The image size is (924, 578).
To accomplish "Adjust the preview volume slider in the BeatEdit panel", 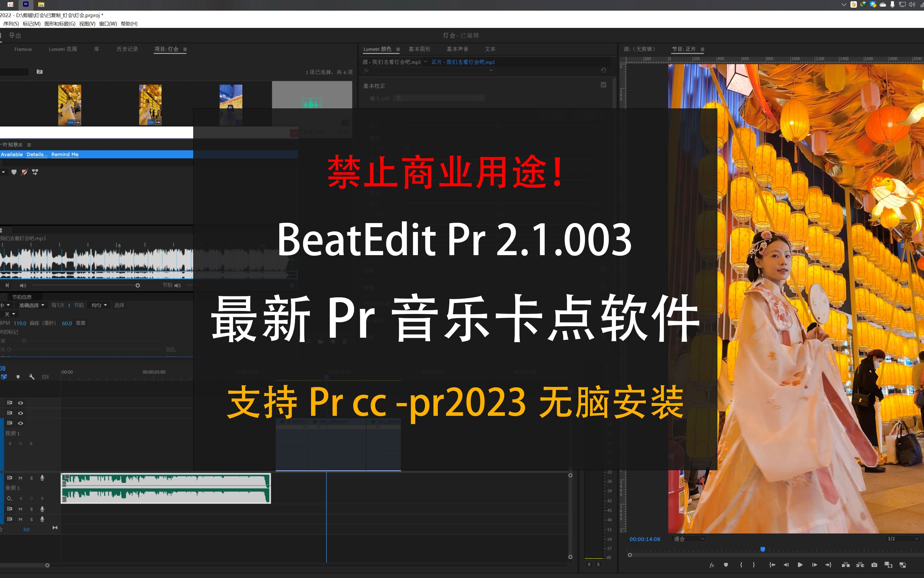I will [137, 285].
